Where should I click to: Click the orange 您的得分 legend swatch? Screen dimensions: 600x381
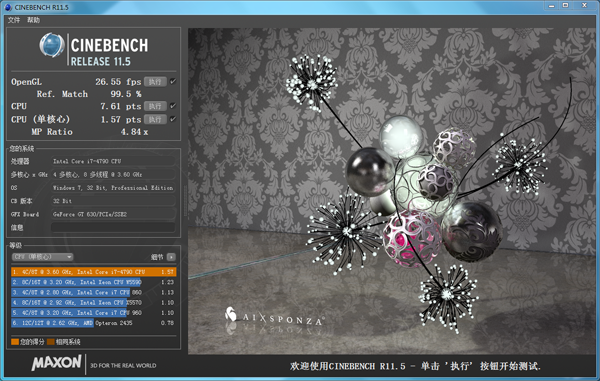pyautogui.click(x=15, y=342)
